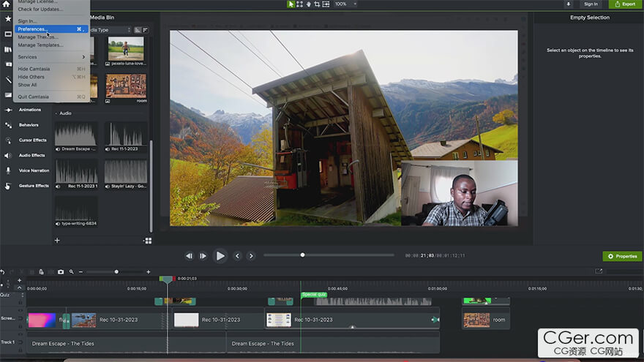Select the hand pan tool
The height and width of the screenshot is (362, 644).
308,4
